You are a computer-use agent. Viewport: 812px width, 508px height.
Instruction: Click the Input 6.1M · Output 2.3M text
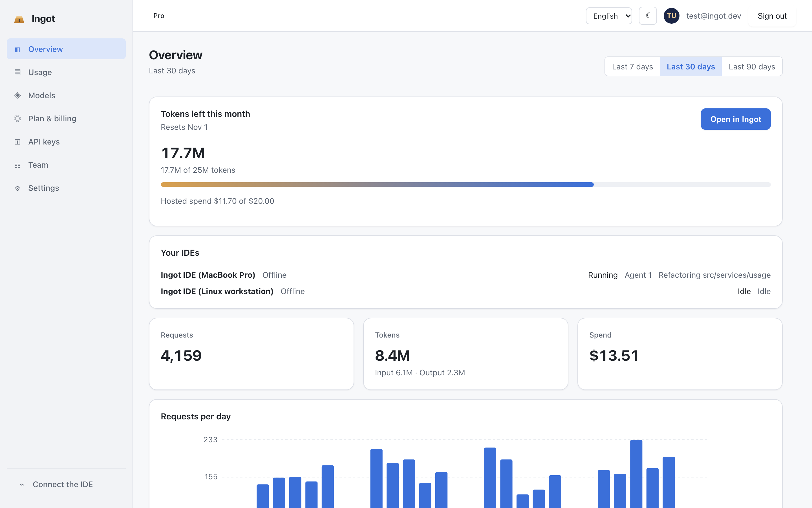420,373
